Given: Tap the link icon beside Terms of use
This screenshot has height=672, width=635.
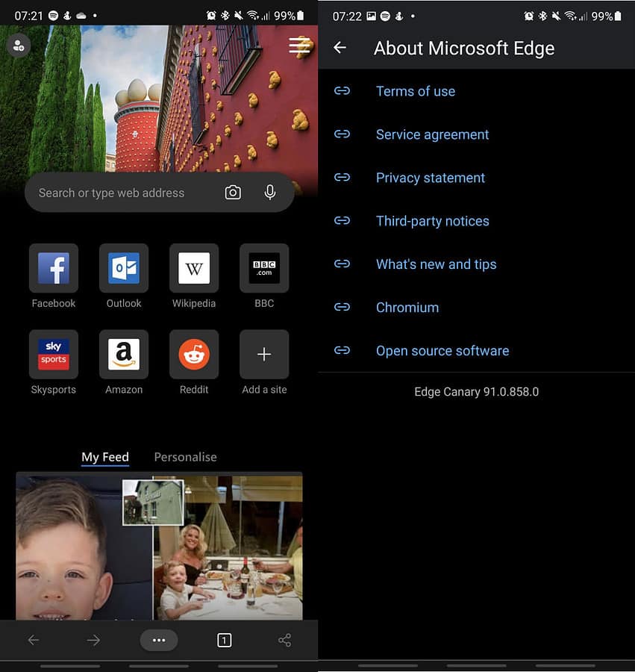Looking at the screenshot, I should click(x=342, y=91).
